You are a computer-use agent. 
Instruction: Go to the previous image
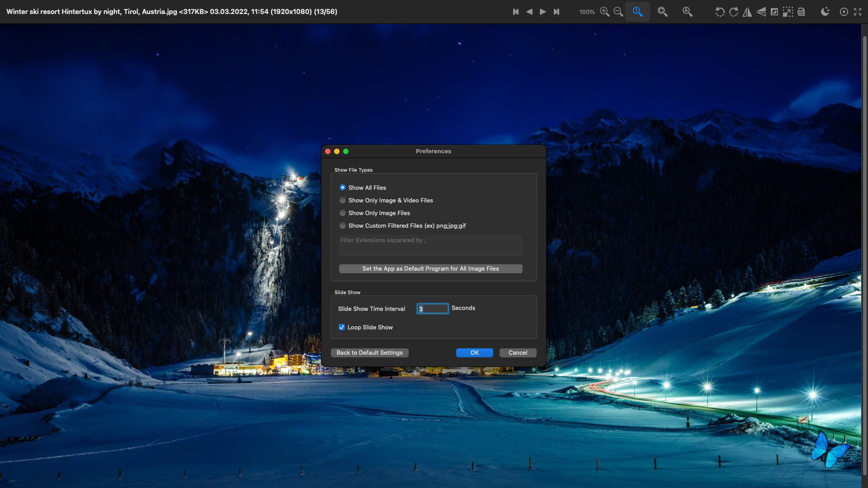(529, 12)
